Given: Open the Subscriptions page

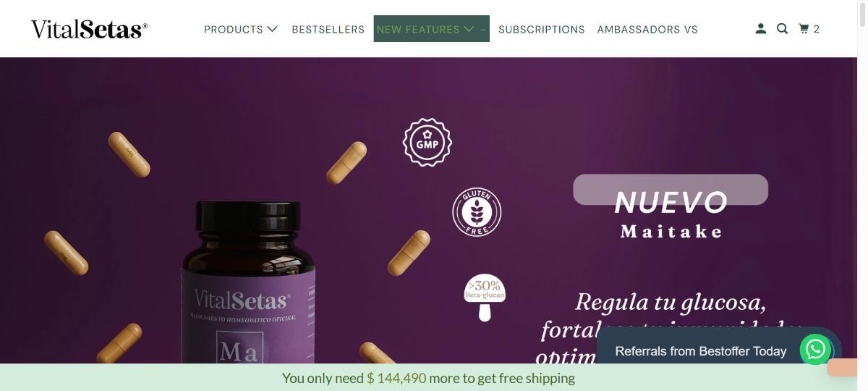Looking at the screenshot, I should coord(542,29).
